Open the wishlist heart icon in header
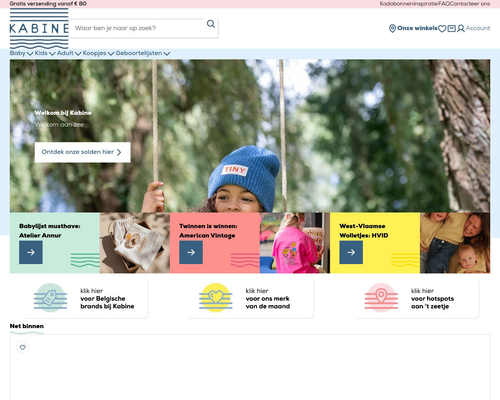Viewport: 500px width, 400px height. 442,29
